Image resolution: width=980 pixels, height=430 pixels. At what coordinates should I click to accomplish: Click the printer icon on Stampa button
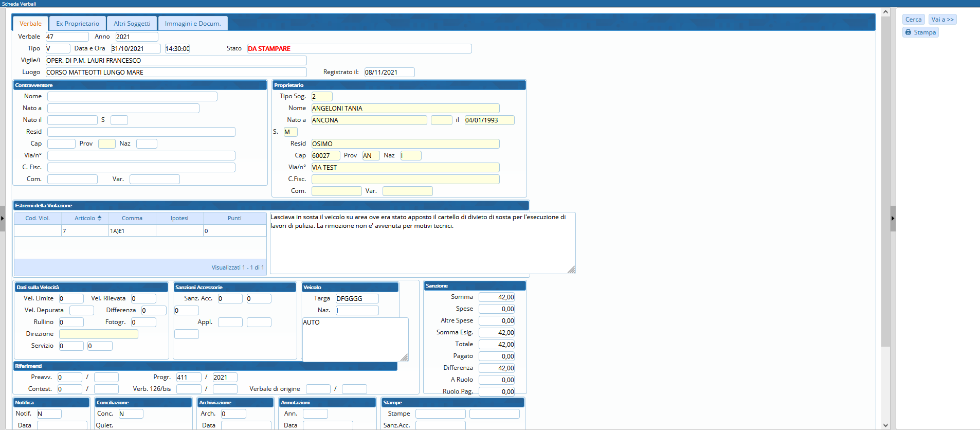pos(909,32)
